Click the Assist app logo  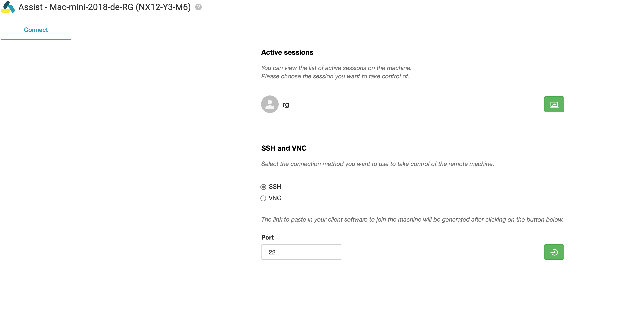tap(8, 7)
